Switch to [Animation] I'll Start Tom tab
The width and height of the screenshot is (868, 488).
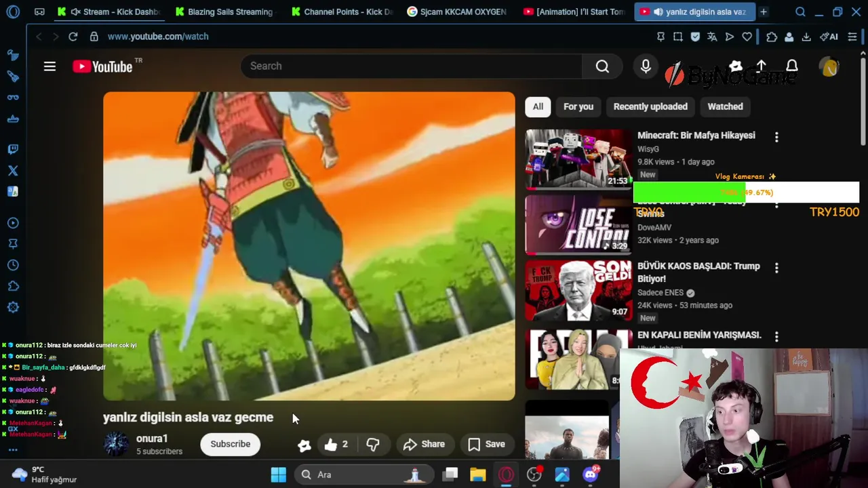(x=574, y=12)
